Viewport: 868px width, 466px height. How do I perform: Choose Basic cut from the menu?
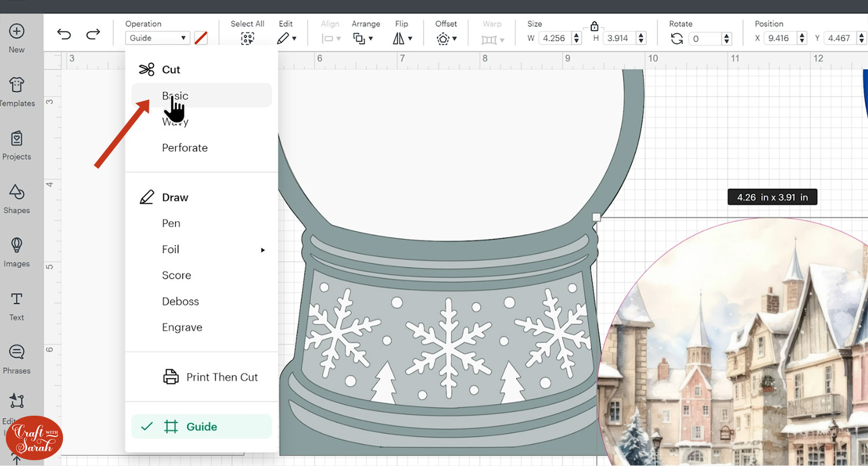tap(175, 96)
